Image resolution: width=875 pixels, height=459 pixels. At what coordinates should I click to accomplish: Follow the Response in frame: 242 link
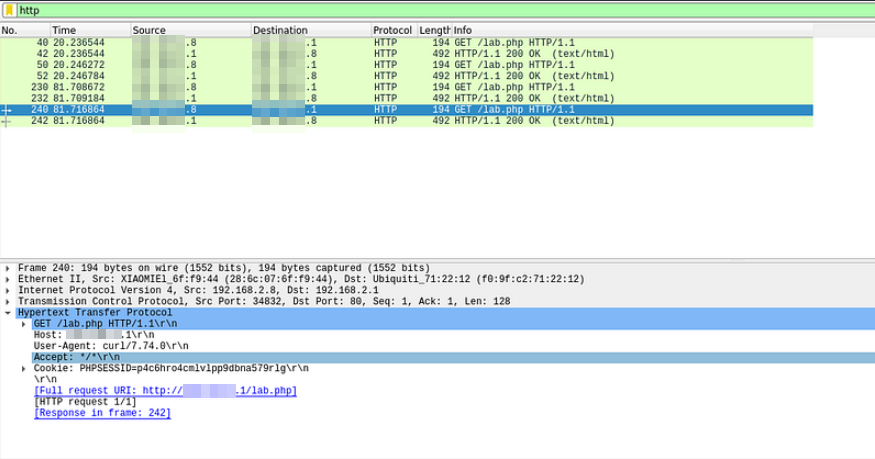102,413
